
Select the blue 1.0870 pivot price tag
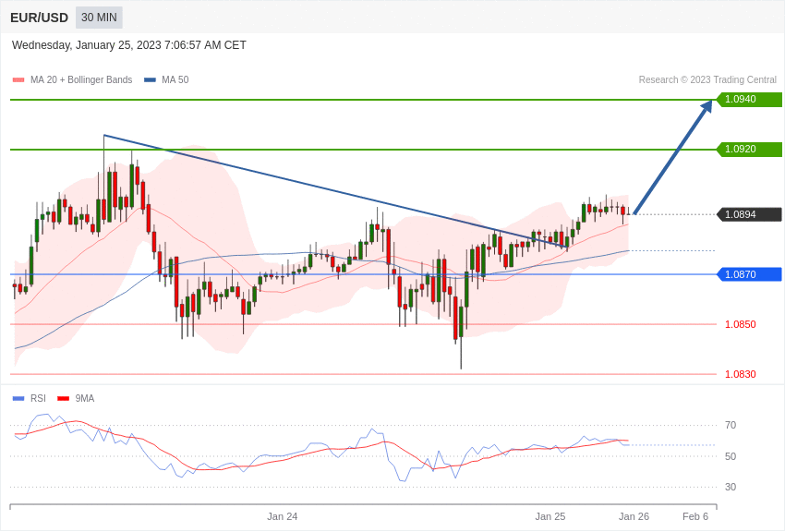(749, 274)
